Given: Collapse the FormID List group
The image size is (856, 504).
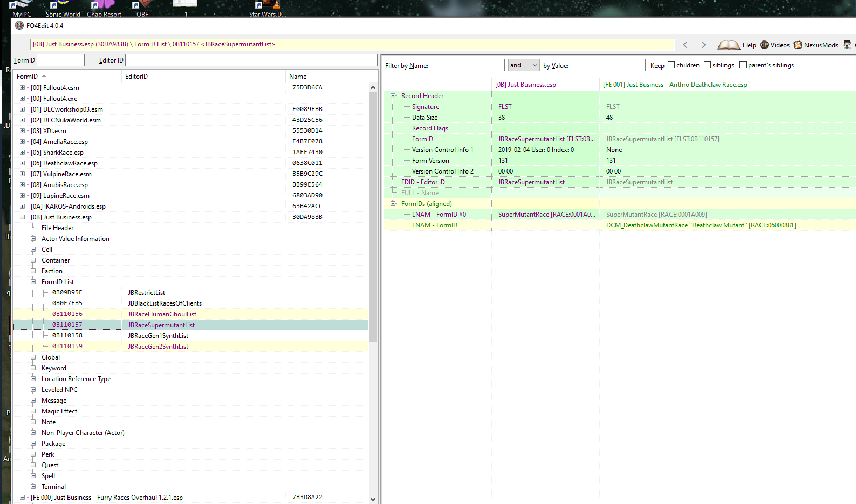Looking at the screenshot, I should coord(33,281).
